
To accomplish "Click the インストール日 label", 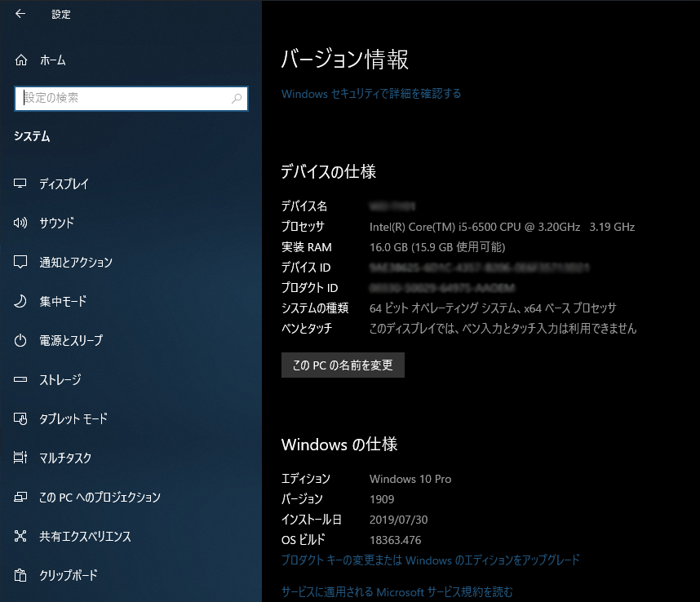I will click(x=312, y=520).
